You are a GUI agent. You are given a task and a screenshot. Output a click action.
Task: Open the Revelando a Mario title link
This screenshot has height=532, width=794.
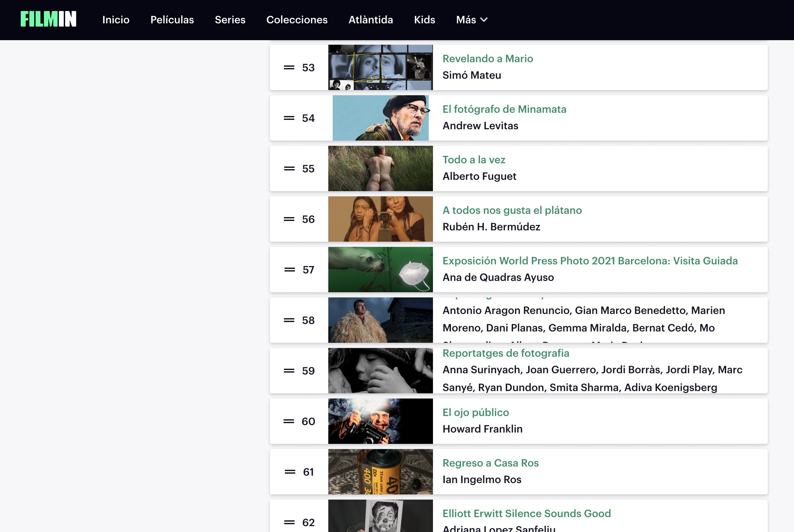tap(487, 59)
